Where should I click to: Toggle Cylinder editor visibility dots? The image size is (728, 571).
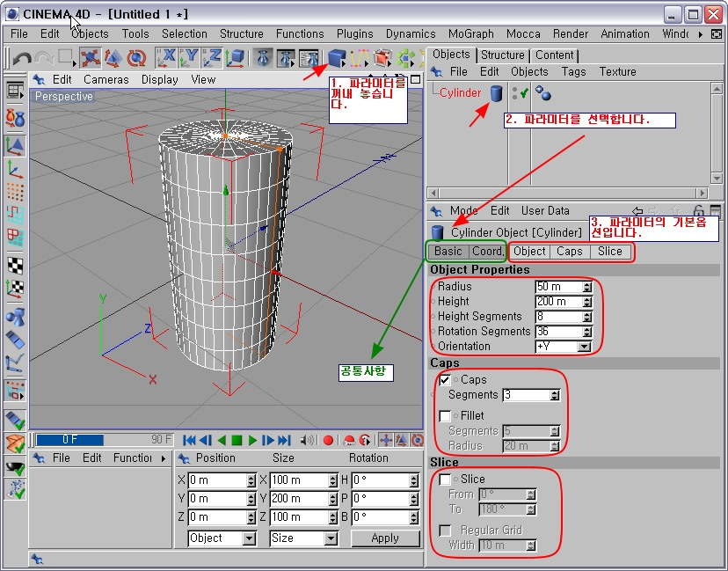click(514, 93)
